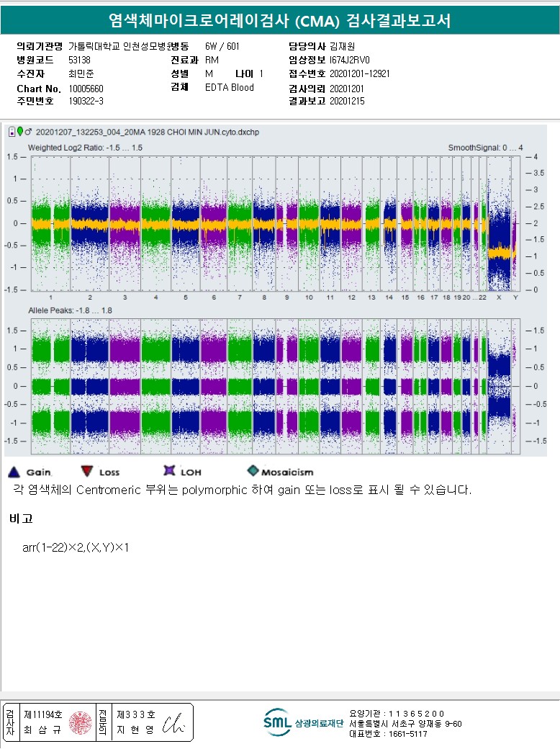
Task: Click the red seal stamp next to 최삼규
Action: [x=80, y=723]
